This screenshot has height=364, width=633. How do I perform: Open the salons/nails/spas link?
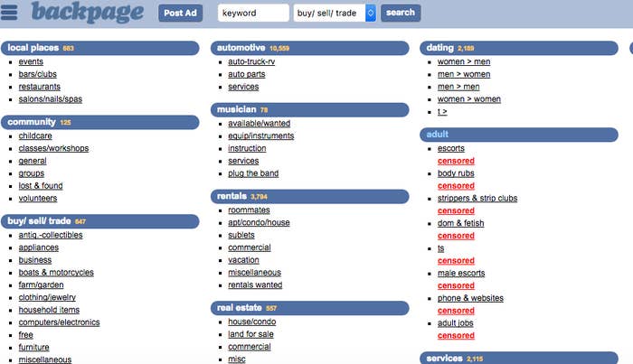click(50, 99)
